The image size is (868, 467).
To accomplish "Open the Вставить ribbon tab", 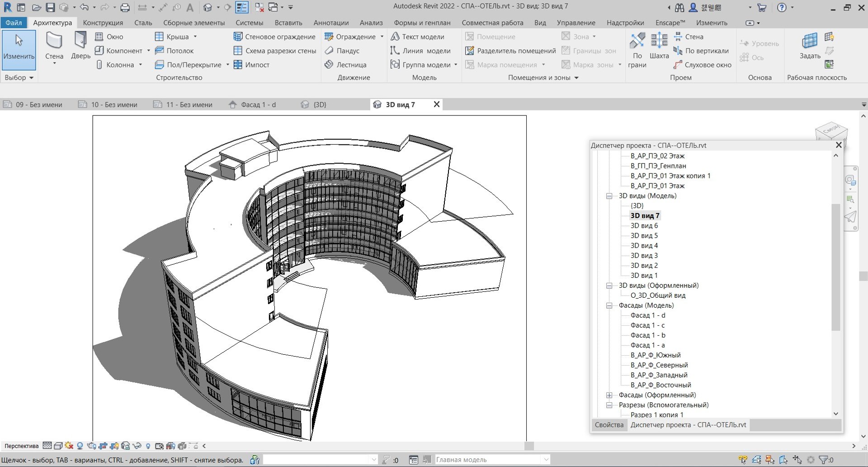I will coord(288,23).
